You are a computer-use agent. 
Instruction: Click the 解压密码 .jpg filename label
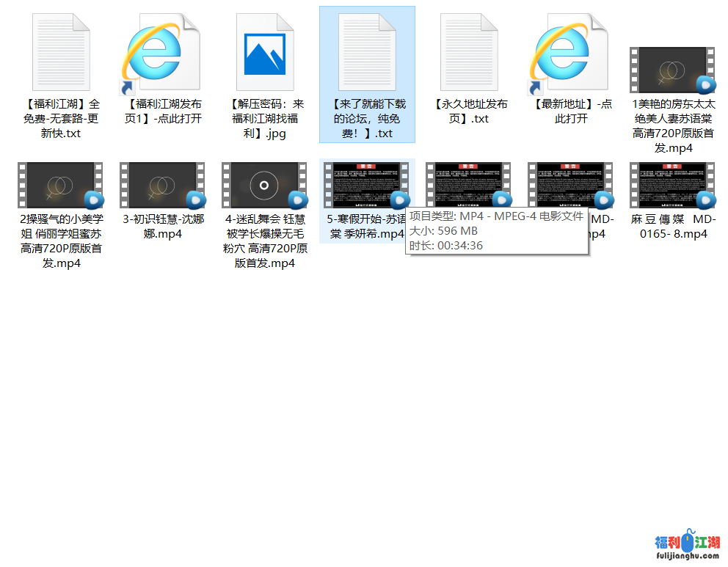[265, 119]
